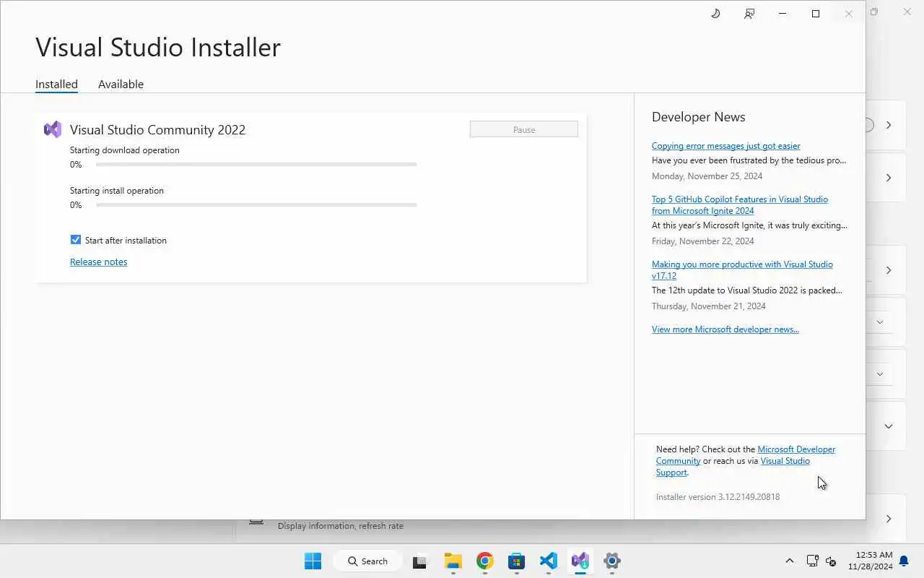
Task: Click the Pause button
Action: point(524,129)
